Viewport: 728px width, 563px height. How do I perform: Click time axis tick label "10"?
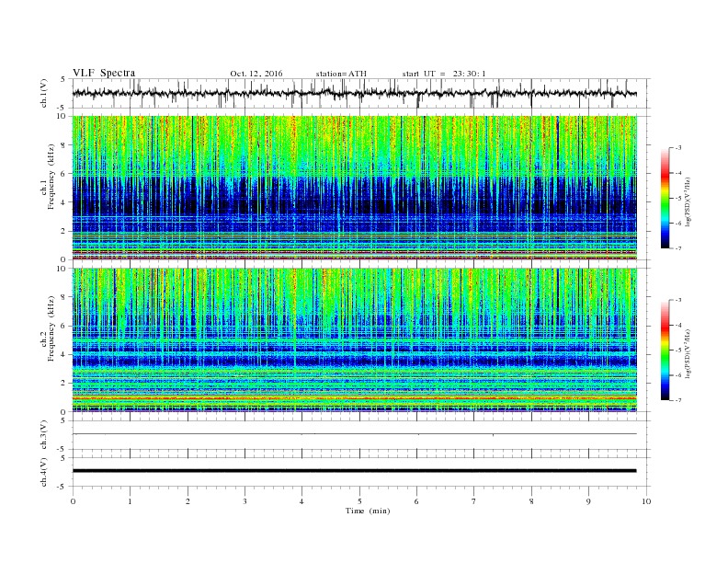tap(646, 501)
